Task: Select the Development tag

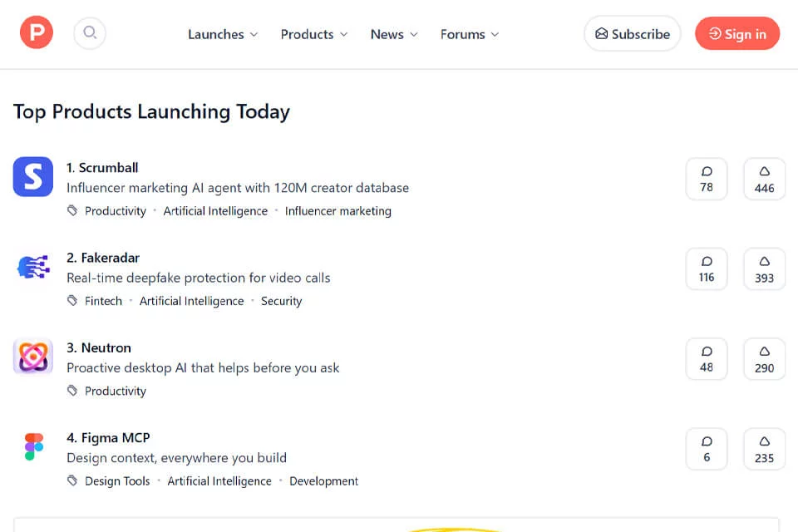Action: click(323, 481)
